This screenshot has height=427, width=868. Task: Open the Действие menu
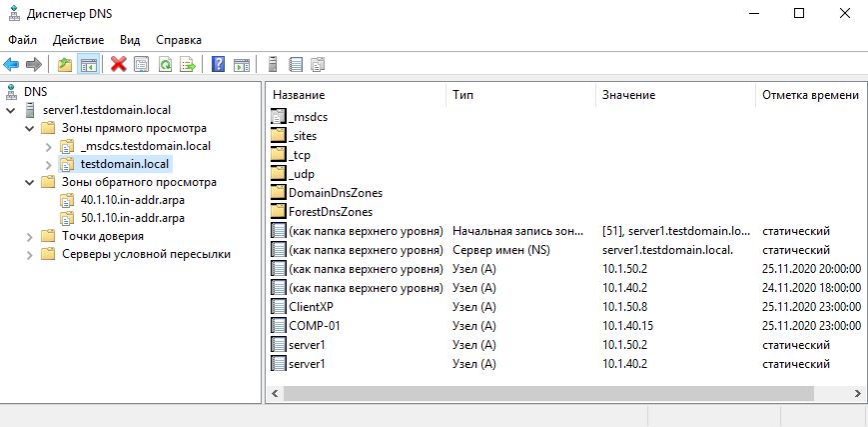(x=78, y=40)
